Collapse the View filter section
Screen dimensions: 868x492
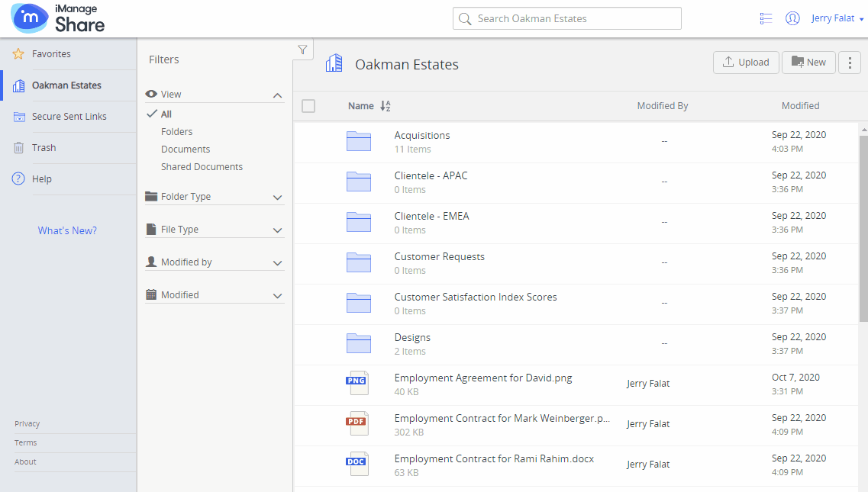click(x=277, y=95)
